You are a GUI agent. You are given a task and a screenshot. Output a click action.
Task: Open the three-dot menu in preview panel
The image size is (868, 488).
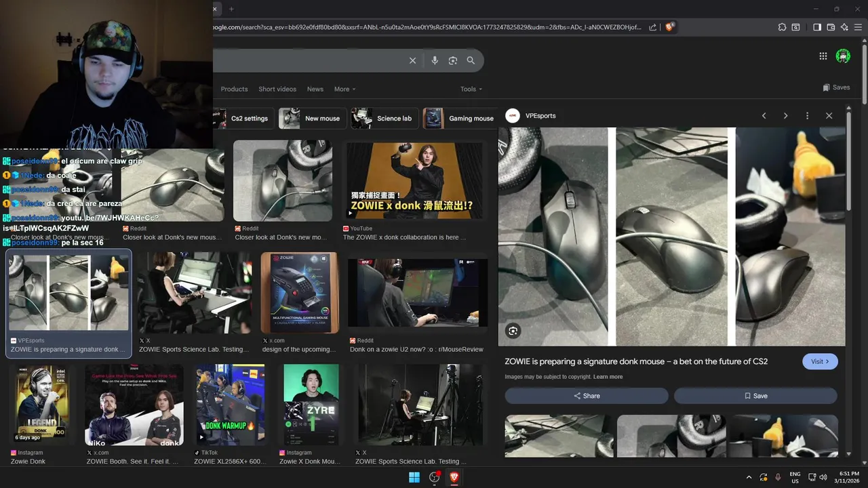(807, 116)
